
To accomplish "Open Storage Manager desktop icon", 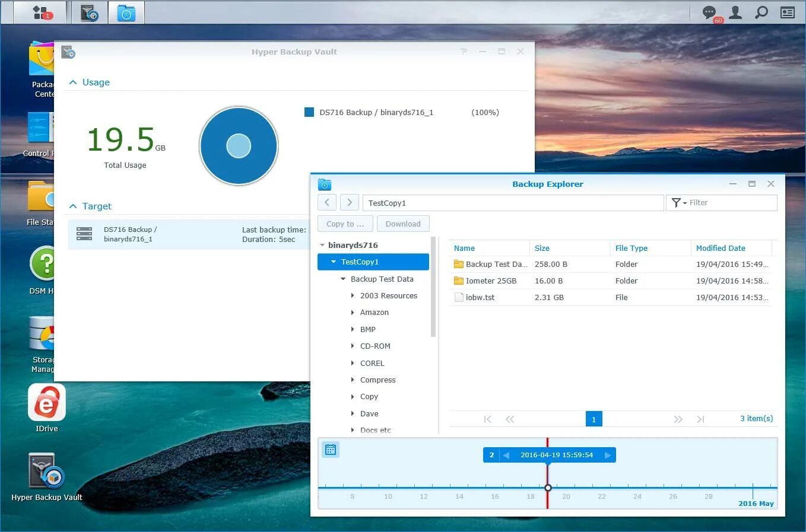I will tap(42, 345).
